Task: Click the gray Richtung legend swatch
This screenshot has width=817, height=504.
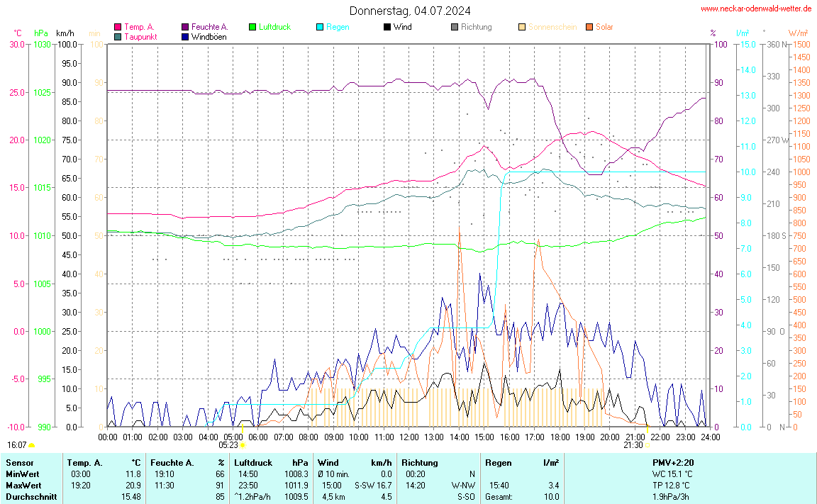Action: click(x=455, y=27)
